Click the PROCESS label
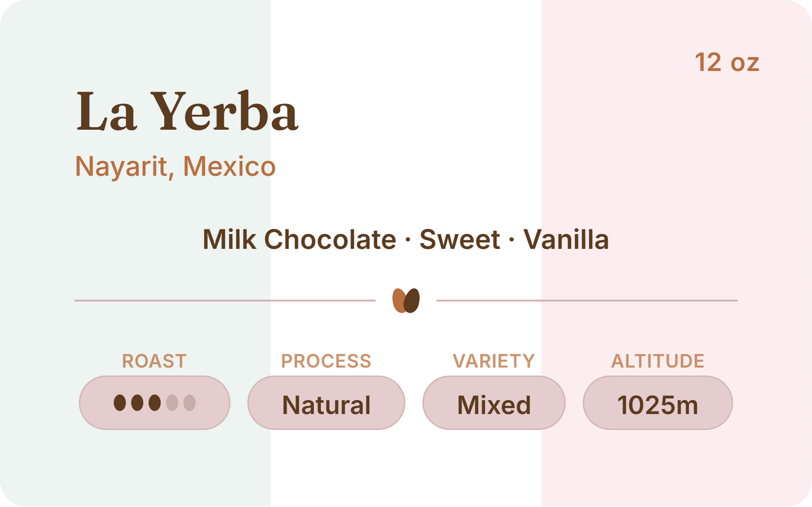 (326, 361)
